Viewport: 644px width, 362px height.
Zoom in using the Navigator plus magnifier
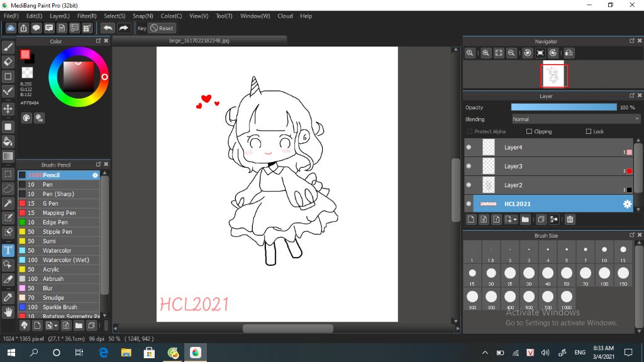tap(486, 53)
